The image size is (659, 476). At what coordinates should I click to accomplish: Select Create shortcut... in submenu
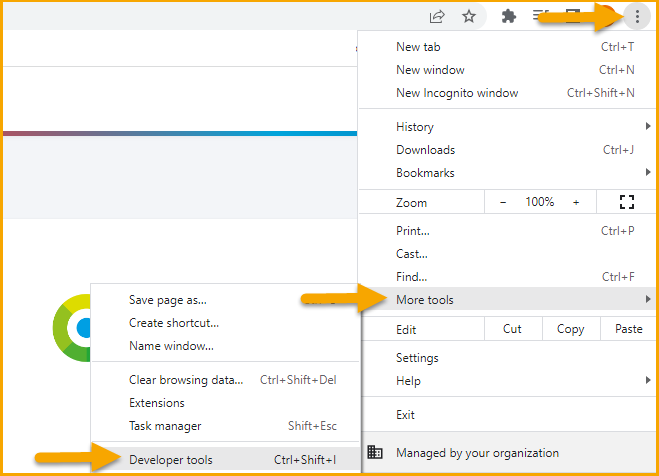pyautogui.click(x=225, y=323)
